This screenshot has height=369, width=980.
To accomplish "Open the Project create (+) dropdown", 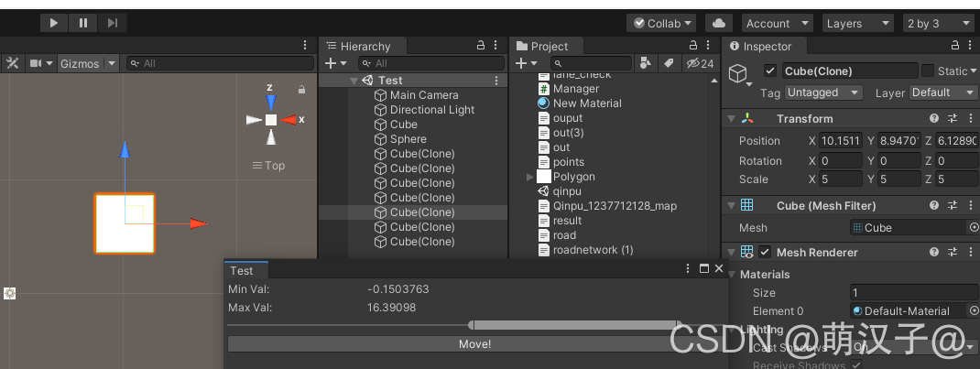I will pos(526,63).
